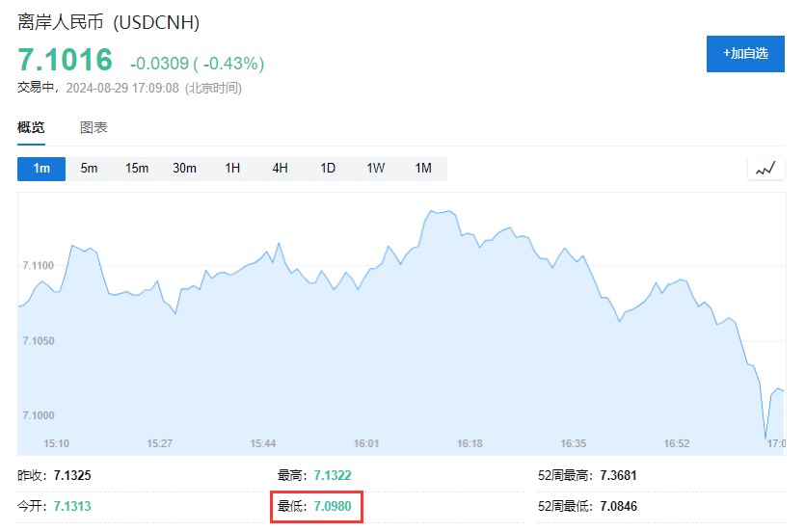Choose the 1W interval
Screen dimensions: 805x532
(375, 169)
